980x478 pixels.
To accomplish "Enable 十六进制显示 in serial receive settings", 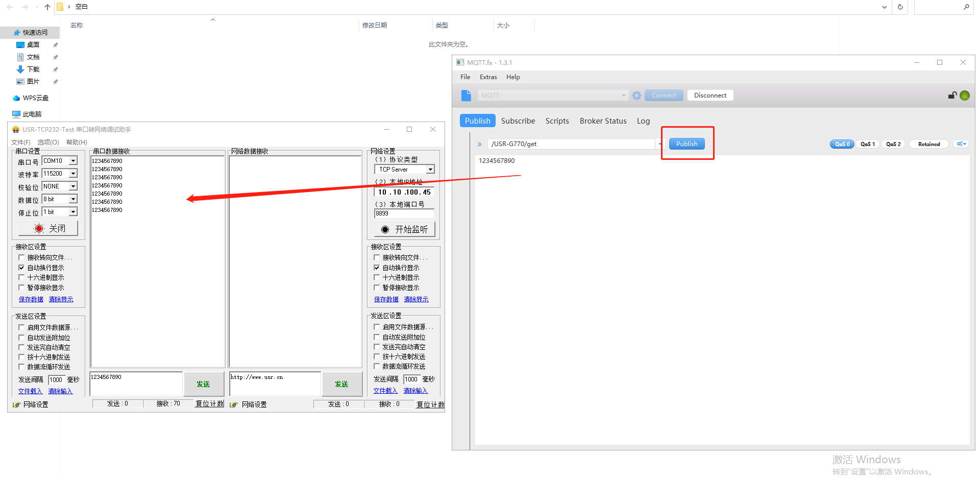I will click(21, 277).
